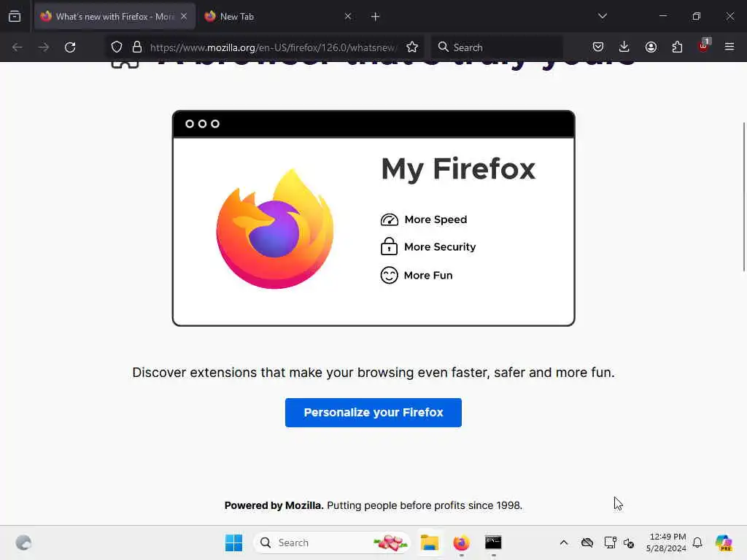Go back one page
This screenshot has width=747, height=560.
(18, 47)
